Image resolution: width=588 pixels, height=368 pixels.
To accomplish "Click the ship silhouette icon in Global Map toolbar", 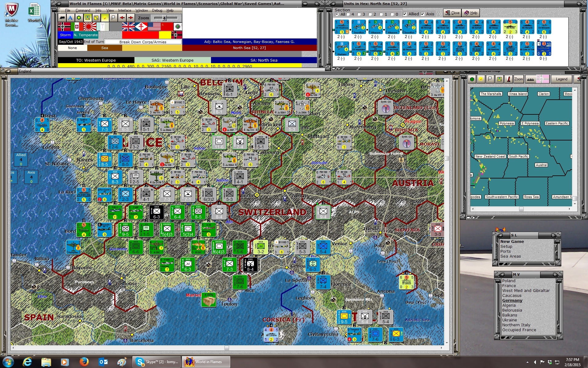I will point(530,79).
